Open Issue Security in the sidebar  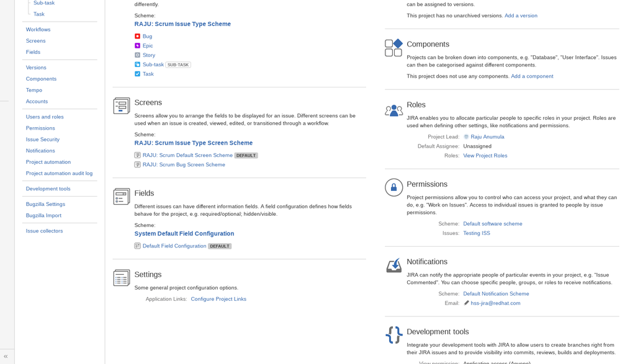43,139
